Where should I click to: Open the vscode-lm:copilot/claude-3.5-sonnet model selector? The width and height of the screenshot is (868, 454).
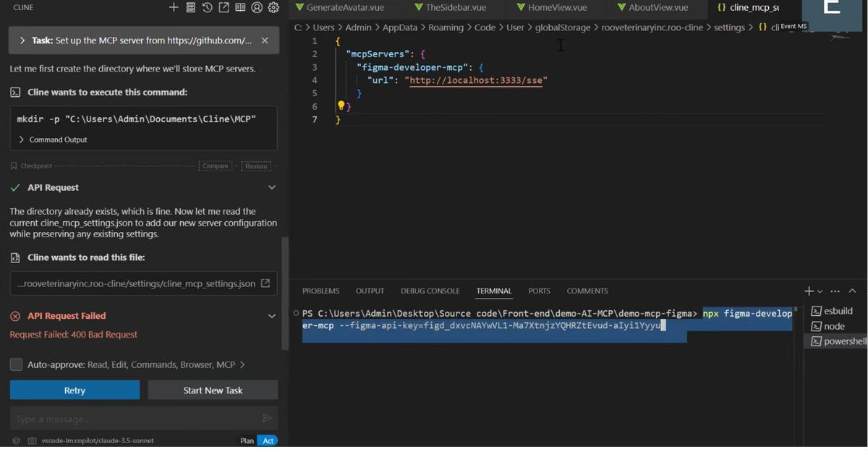(98, 440)
